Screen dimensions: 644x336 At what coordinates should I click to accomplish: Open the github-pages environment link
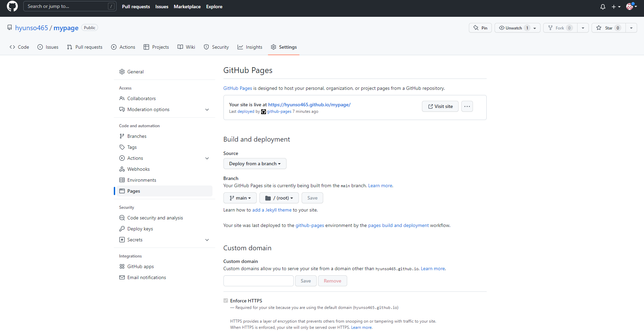pos(309,225)
